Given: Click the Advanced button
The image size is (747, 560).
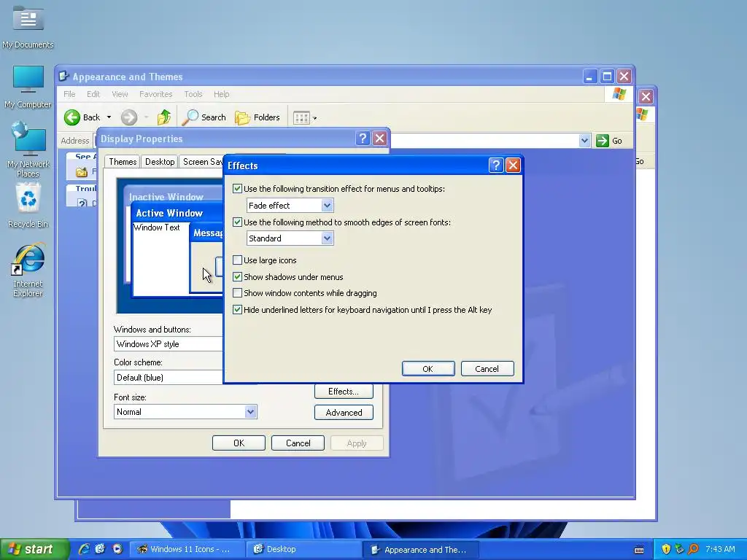Looking at the screenshot, I should [x=344, y=413].
